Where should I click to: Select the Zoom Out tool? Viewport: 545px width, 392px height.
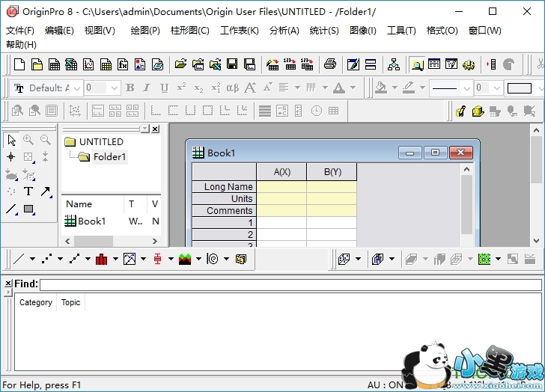click(x=46, y=141)
